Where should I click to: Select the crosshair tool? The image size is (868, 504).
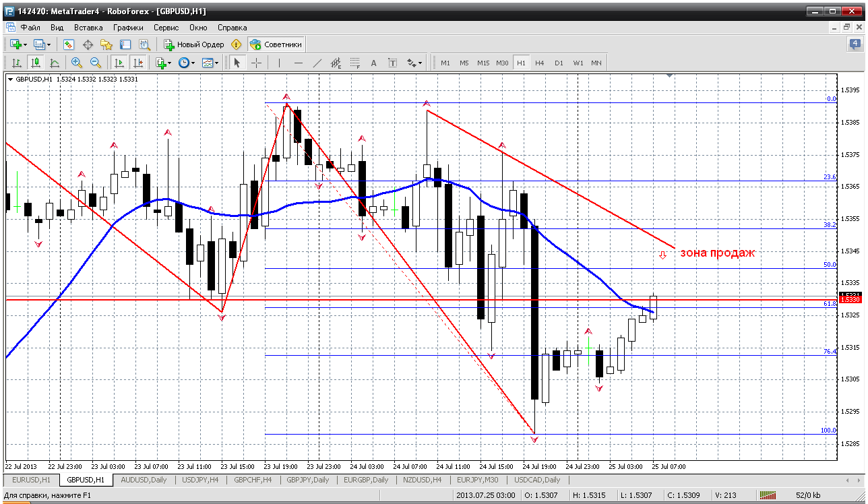[257, 63]
